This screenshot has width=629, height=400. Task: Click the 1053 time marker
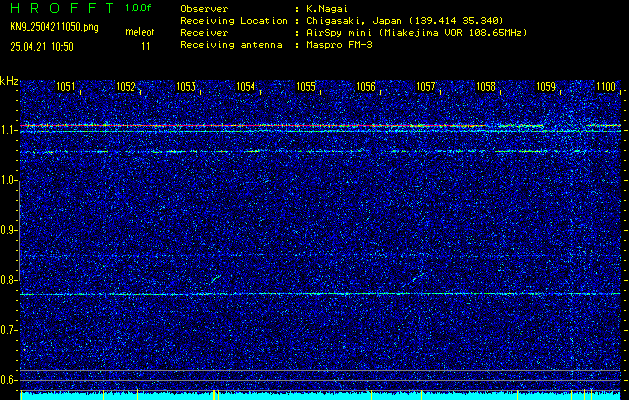186,86
